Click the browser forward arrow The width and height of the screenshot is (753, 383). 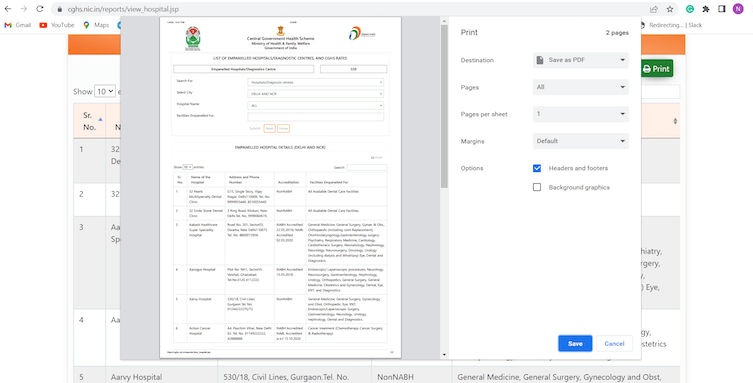(24, 9)
